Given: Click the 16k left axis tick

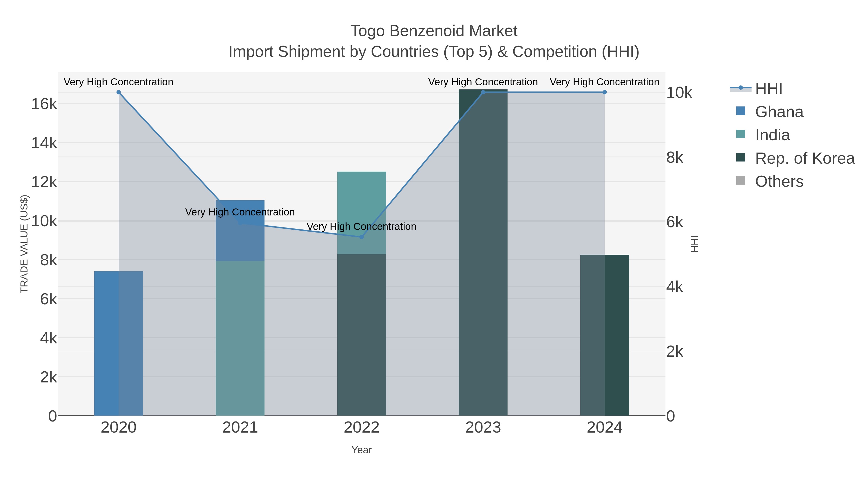Looking at the screenshot, I should pos(44,104).
